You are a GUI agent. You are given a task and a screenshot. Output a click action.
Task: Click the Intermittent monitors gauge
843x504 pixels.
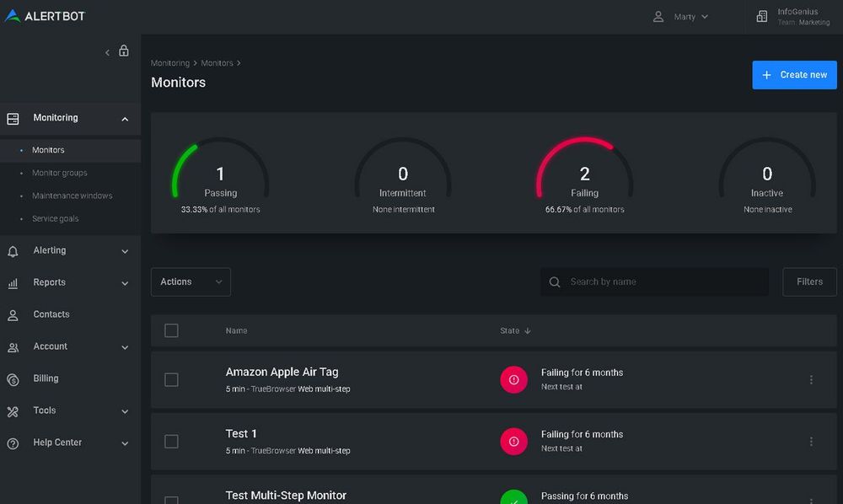(x=403, y=175)
